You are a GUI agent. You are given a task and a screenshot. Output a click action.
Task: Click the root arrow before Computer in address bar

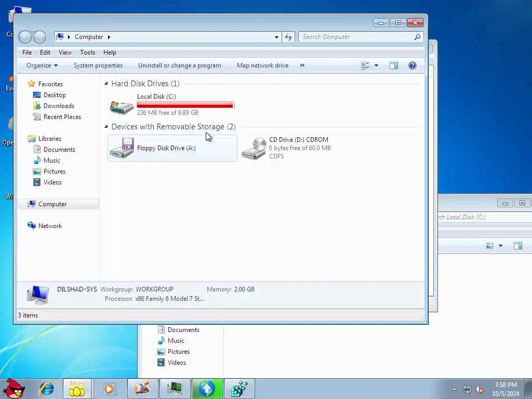(69, 37)
